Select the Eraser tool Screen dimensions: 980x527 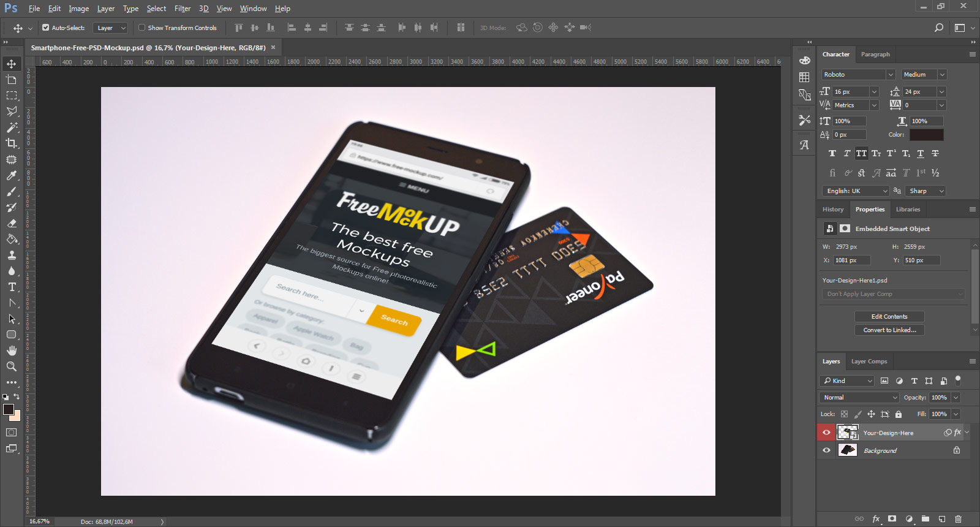coord(12,223)
